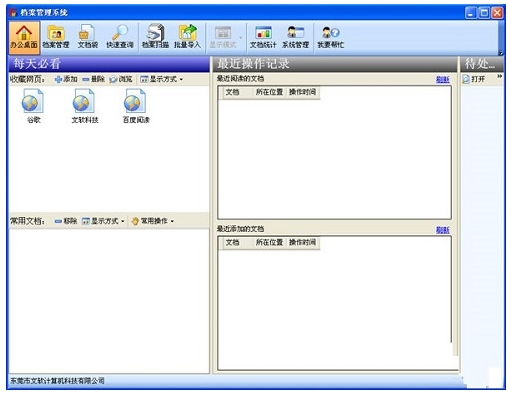Click 刷新 link for 最近添加的文档
Screen dimensions: 508x394
[443, 230]
